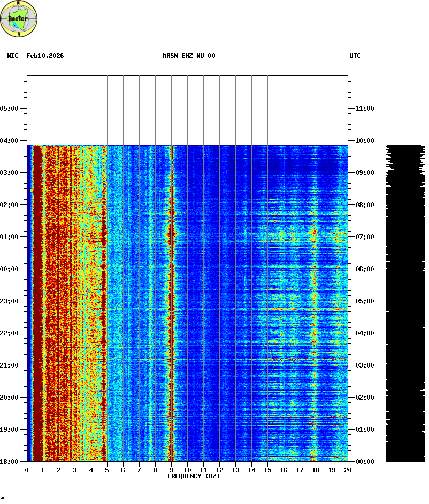Click the Ineter logo

tap(19, 19)
